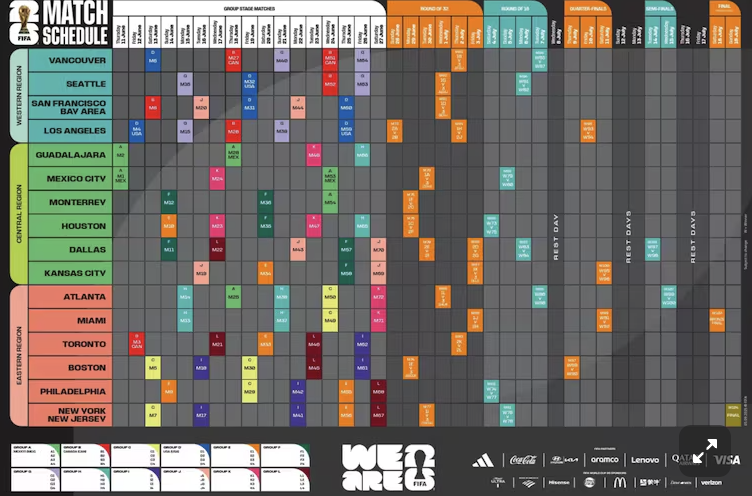Viewport: 752px width, 496px height.
Task: Click the Vancouver city row label
Action: coord(69,60)
